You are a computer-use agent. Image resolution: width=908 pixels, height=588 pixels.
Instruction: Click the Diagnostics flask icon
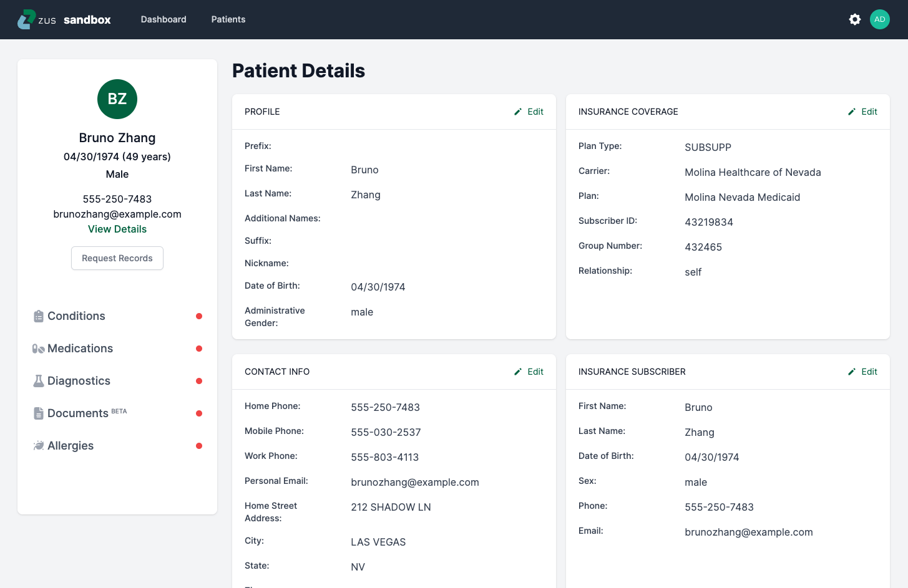coord(39,381)
